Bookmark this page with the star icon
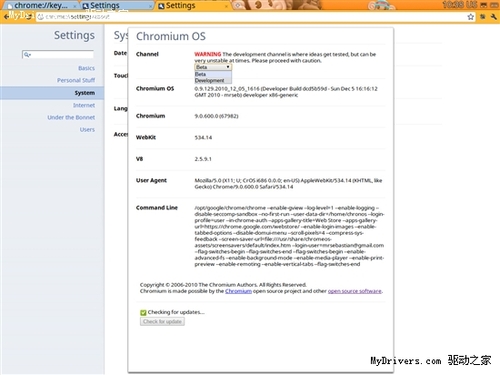Image resolution: width=500 pixels, height=375 pixels. tap(470, 17)
